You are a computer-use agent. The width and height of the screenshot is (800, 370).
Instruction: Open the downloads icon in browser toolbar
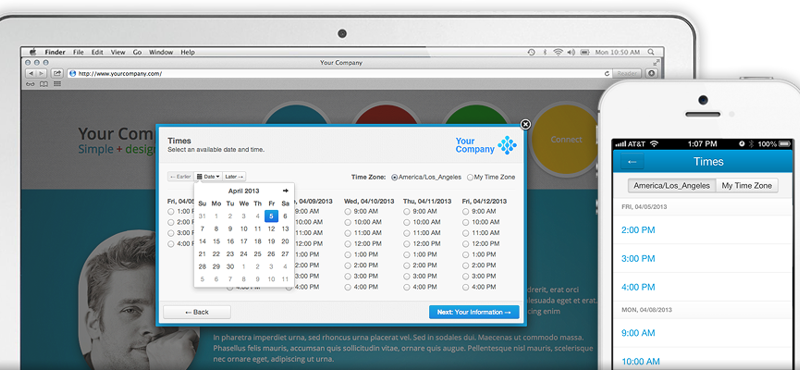652,73
